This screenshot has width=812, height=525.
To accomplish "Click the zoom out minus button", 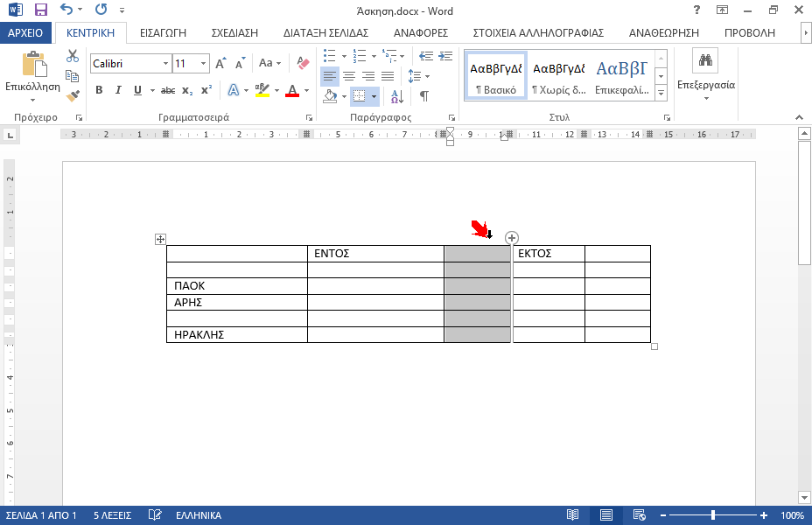I will pyautogui.click(x=663, y=515).
